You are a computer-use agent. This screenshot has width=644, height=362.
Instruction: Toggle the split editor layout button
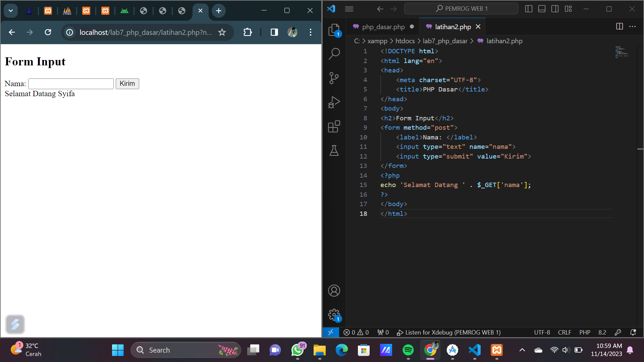[x=619, y=26]
